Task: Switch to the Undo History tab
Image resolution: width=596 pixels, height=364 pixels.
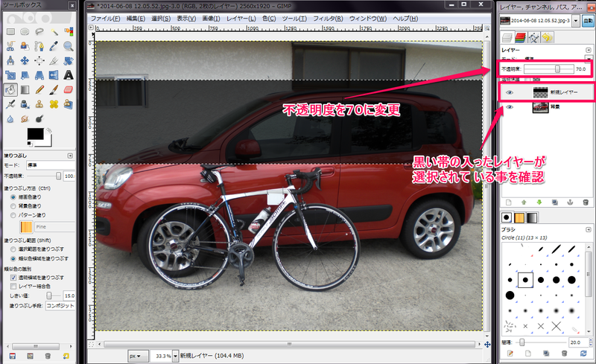Action: (547, 37)
